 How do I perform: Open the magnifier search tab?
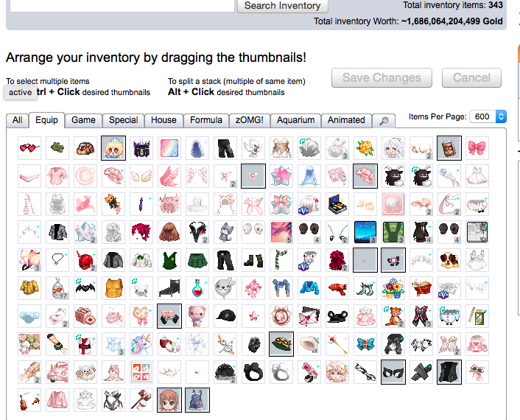[384, 121]
